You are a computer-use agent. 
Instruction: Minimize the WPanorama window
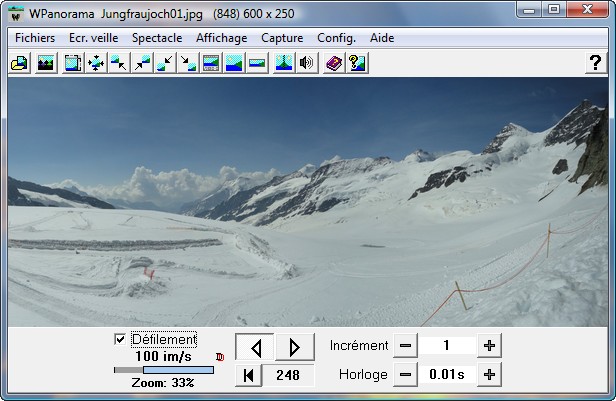click(529, 10)
